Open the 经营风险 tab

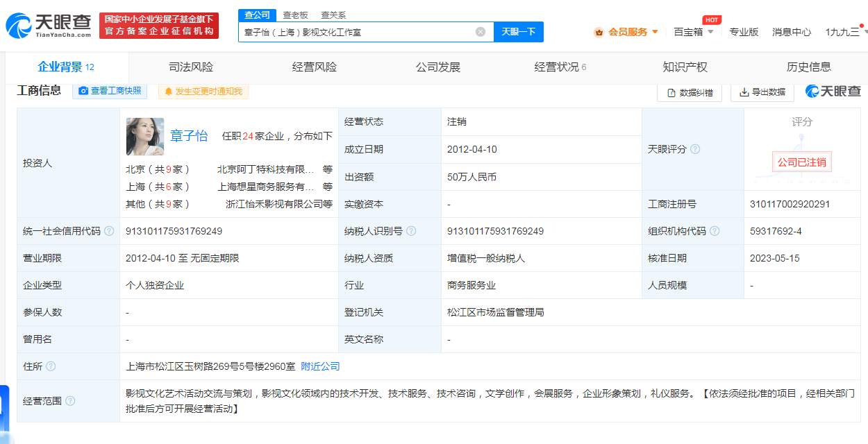click(315, 67)
